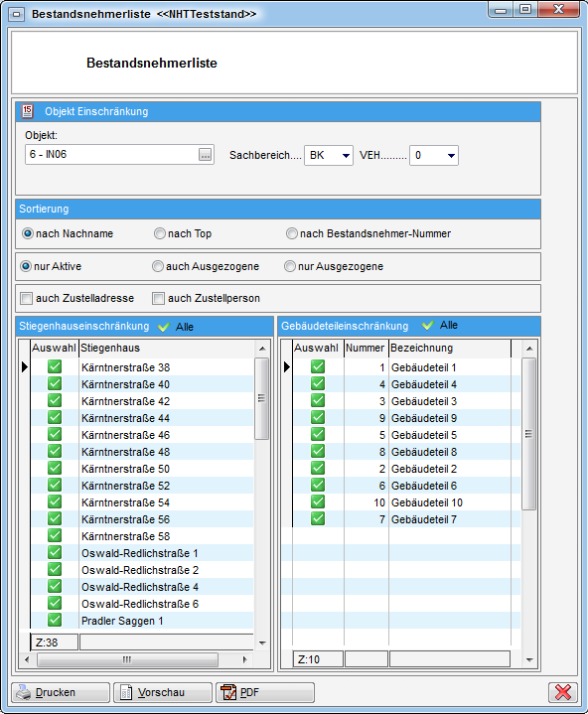The width and height of the screenshot is (588, 714).
Task: Click the Objekt Einschränkung calendar icon
Action: (28, 111)
